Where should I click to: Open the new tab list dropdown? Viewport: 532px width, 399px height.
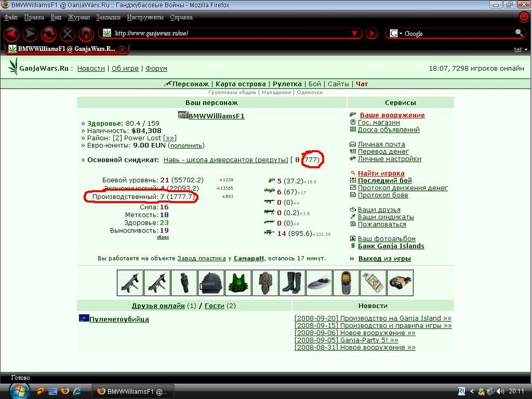pyautogui.click(x=526, y=50)
